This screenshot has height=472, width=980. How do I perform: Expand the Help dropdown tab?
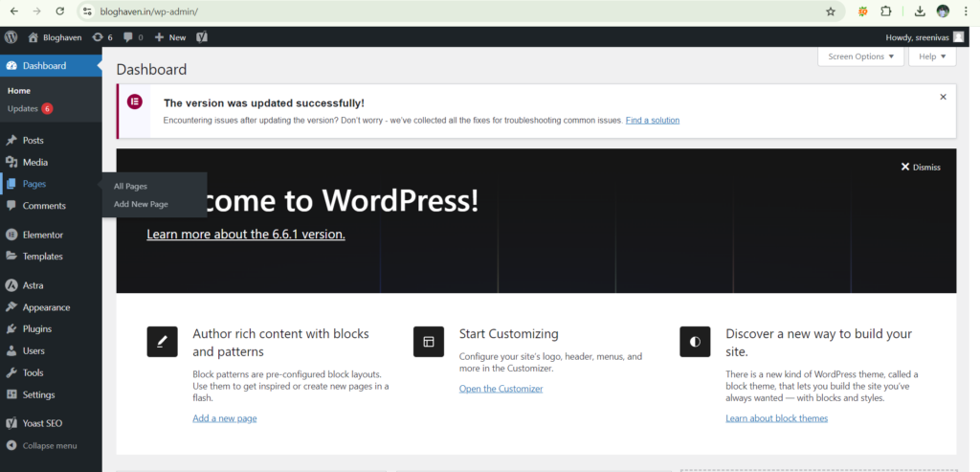pos(932,56)
